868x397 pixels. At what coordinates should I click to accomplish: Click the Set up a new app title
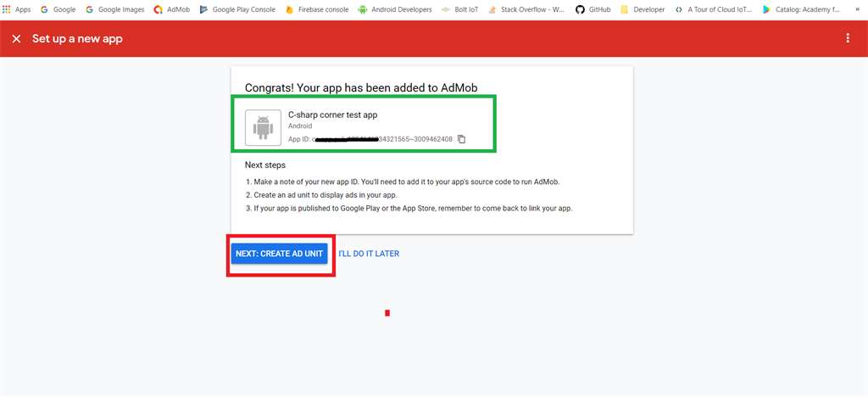tap(77, 39)
